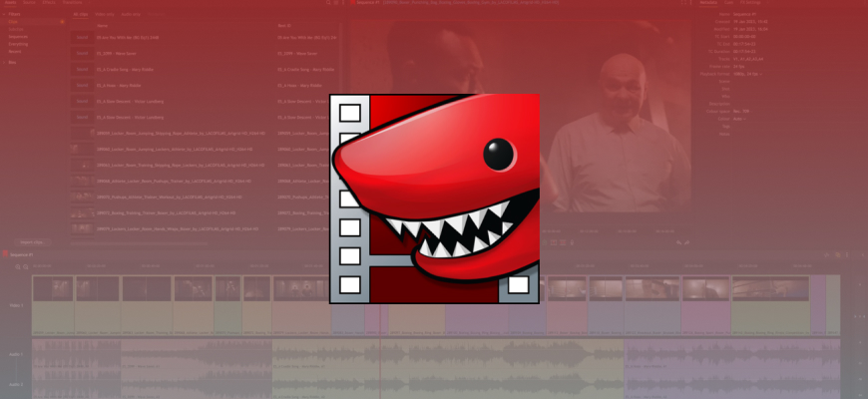
Task: Toggle fullscreen on the sequence viewer
Action: 684,3
